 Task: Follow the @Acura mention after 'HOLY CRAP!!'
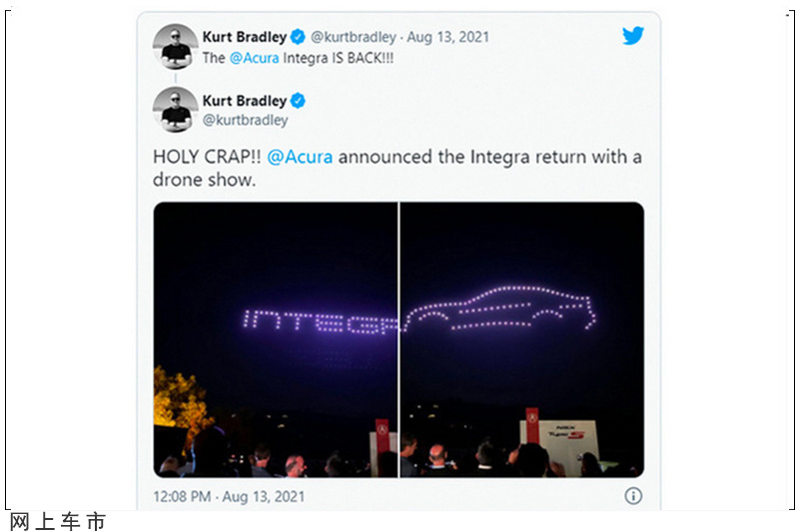300,157
